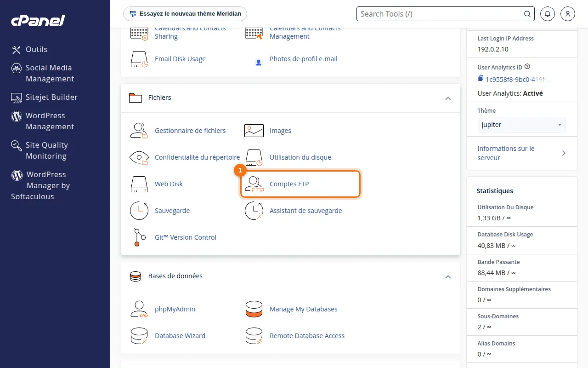Click the Utilisation du disque icon
Screen dimensions: 588x368
pos(254,157)
